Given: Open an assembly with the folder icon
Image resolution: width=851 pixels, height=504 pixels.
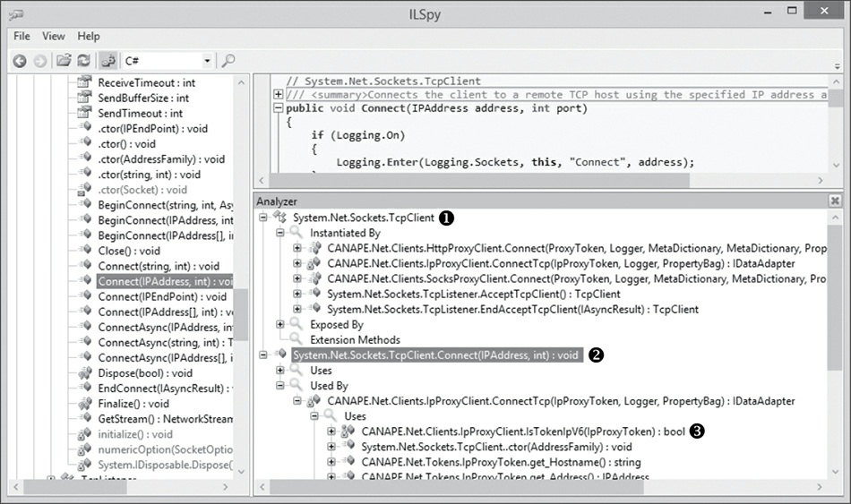Looking at the screenshot, I should (x=64, y=60).
